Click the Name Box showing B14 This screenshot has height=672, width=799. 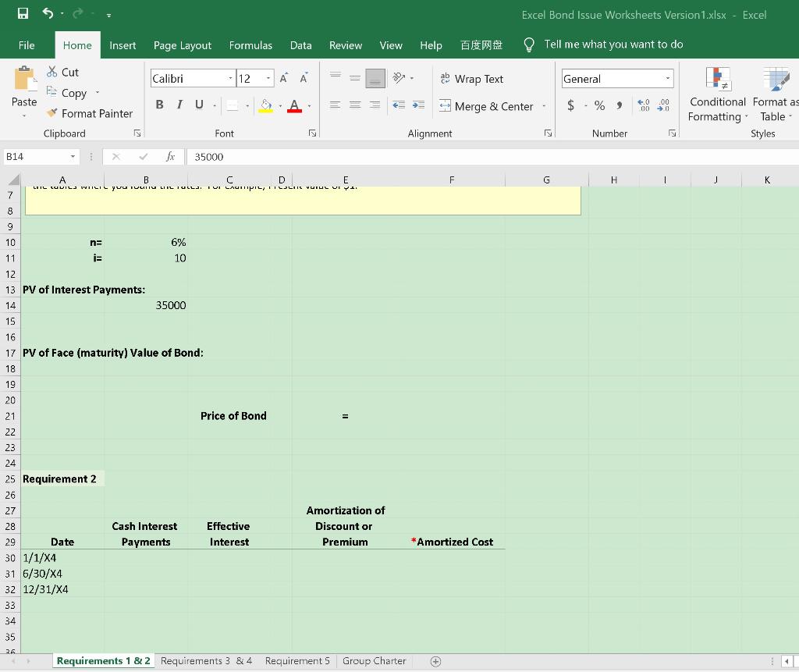[x=35, y=157]
